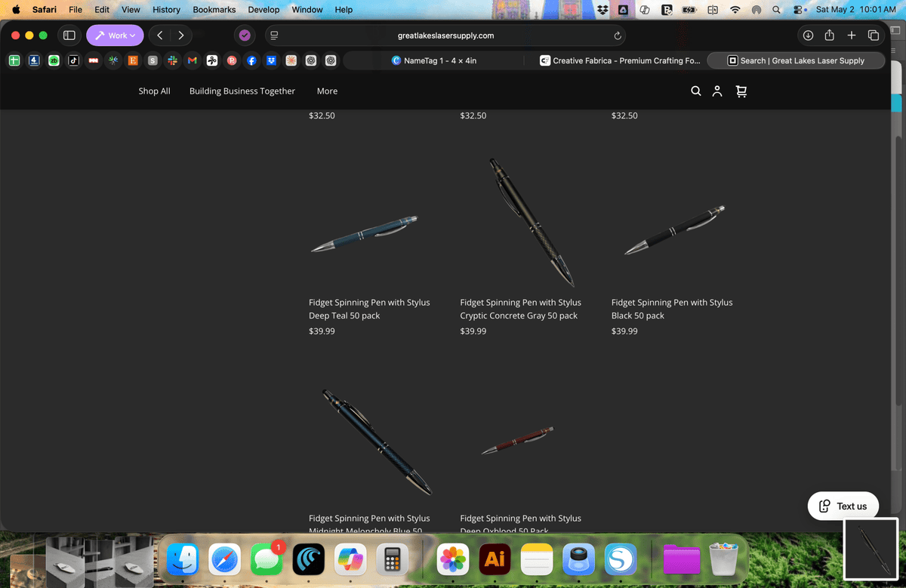Open Finder from the Dock
The height and width of the screenshot is (588, 906).
coord(183,560)
